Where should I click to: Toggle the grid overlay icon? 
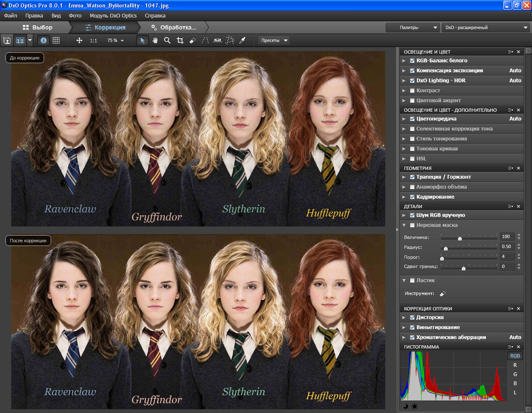[x=56, y=40]
